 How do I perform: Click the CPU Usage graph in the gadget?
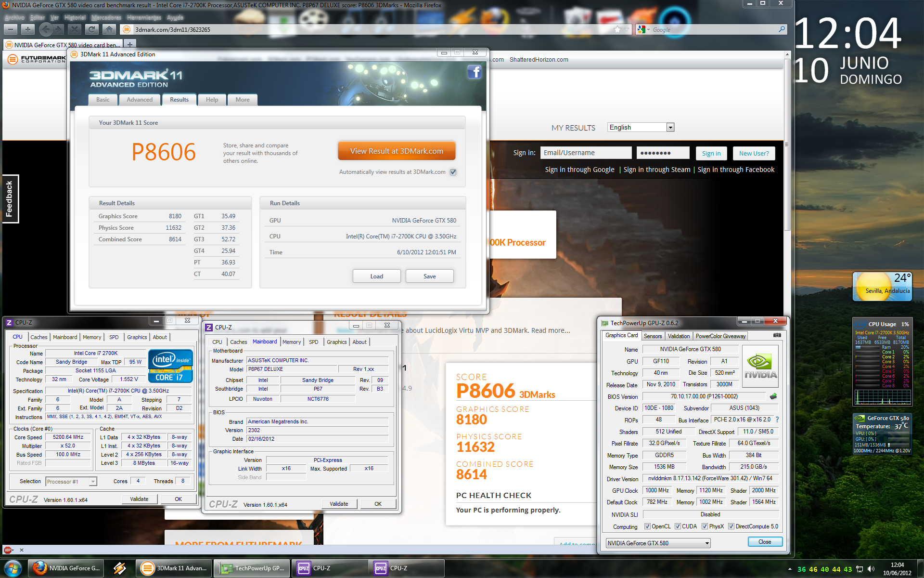coord(882,397)
